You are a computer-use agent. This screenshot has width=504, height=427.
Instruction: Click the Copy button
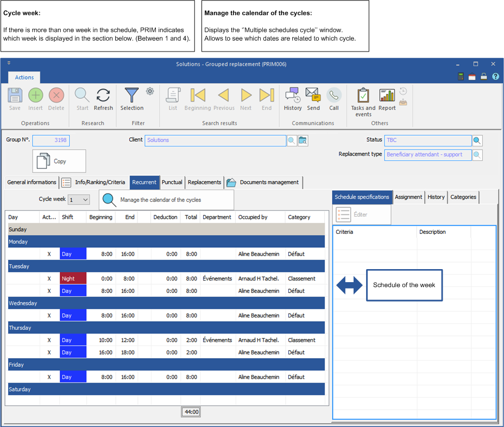[59, 161]
